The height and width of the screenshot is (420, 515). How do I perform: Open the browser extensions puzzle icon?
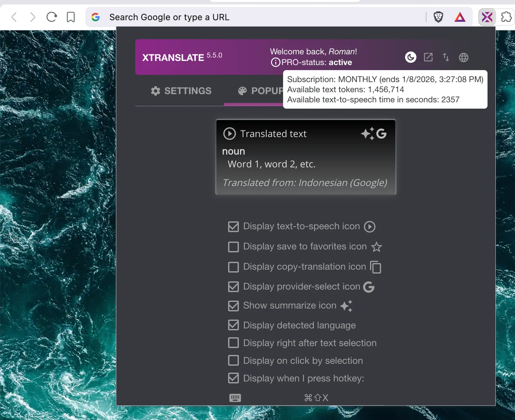point(506,17)
